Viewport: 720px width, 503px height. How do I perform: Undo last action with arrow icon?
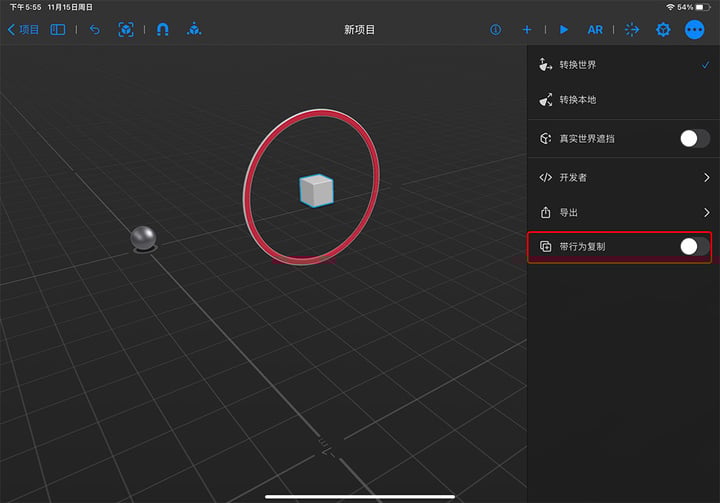[95, 30]
